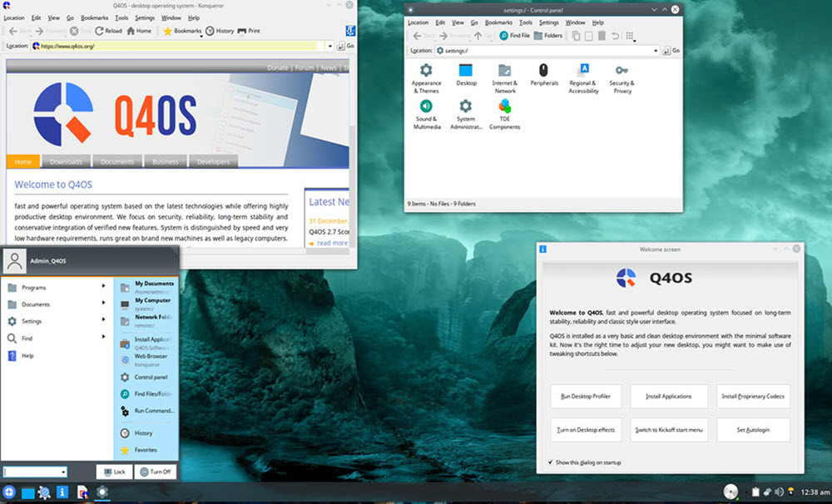Click the Run Desktop Profiler button

tap(586, 396)
